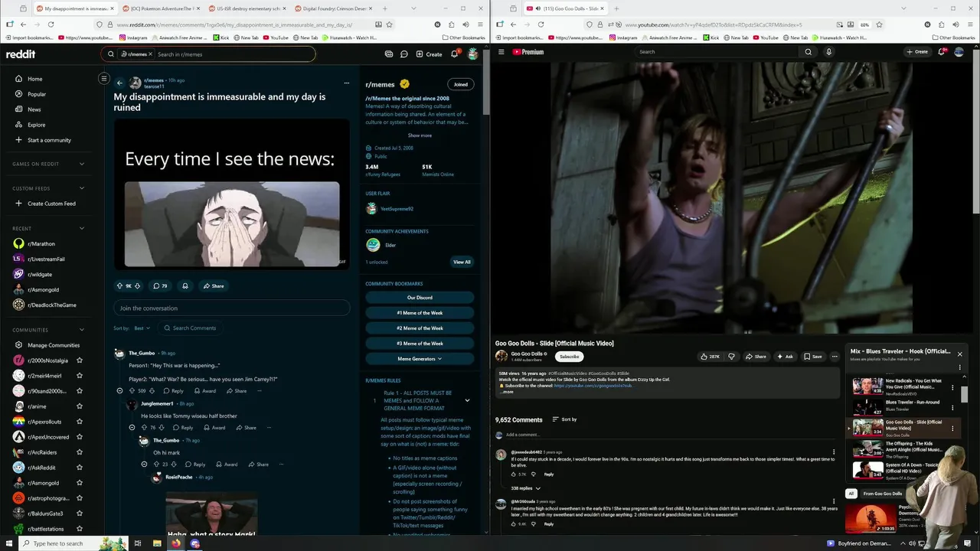Viewport: 980px width, 551px height.
Task: Click YouTube Create button
Action: [x=917, y=52]
